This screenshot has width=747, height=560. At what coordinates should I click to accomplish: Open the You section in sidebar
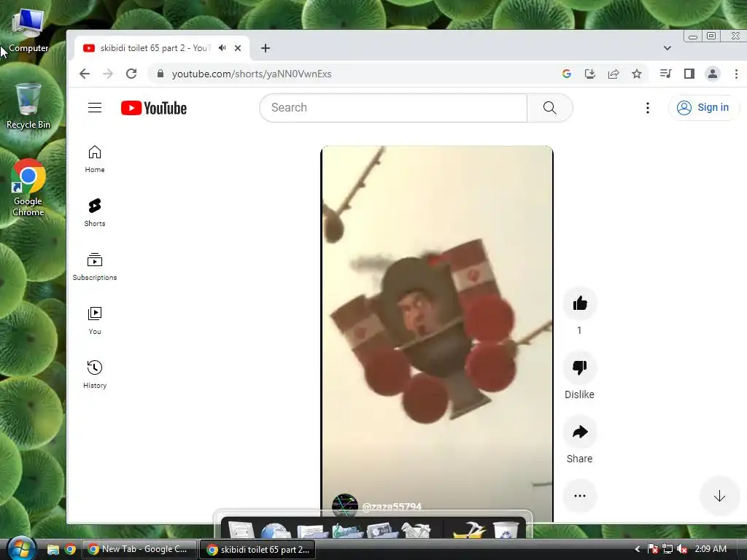click(x=95, y=321)
